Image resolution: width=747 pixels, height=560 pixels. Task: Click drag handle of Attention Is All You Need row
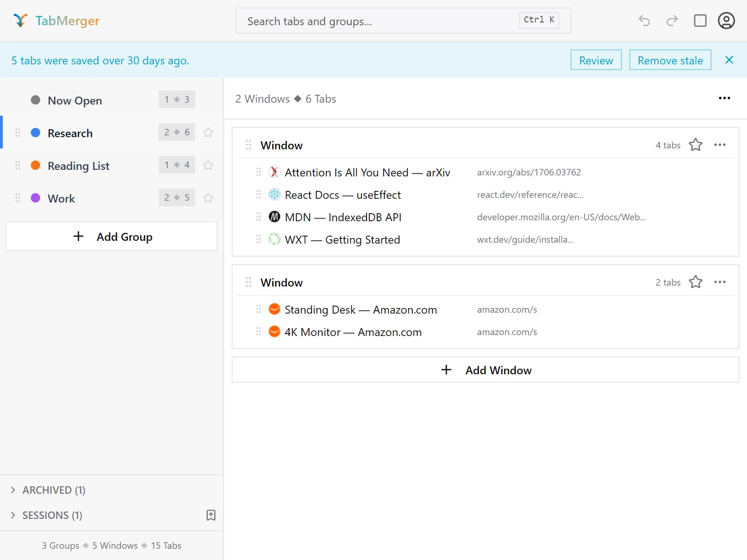pyautogui.click(x=259, y=172)
